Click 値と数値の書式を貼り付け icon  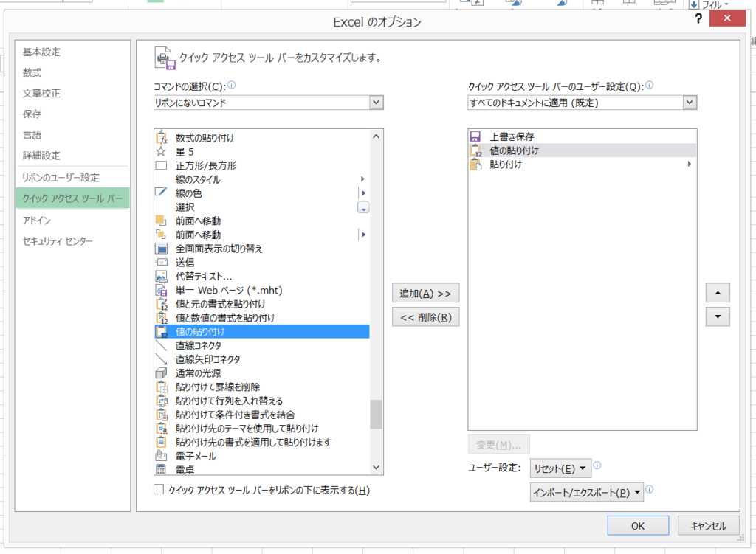(162, 318)
